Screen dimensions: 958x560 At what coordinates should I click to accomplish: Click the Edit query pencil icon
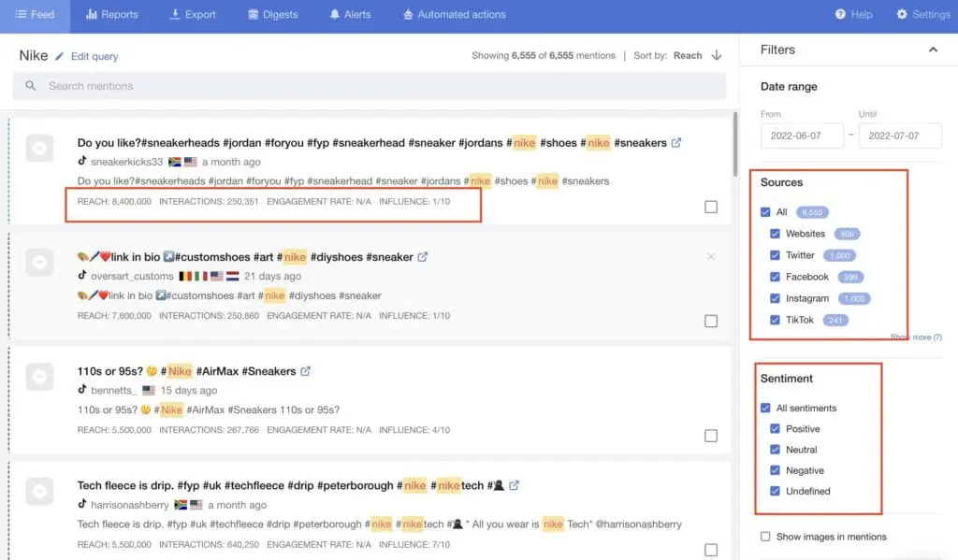click(x=61, y=56)
